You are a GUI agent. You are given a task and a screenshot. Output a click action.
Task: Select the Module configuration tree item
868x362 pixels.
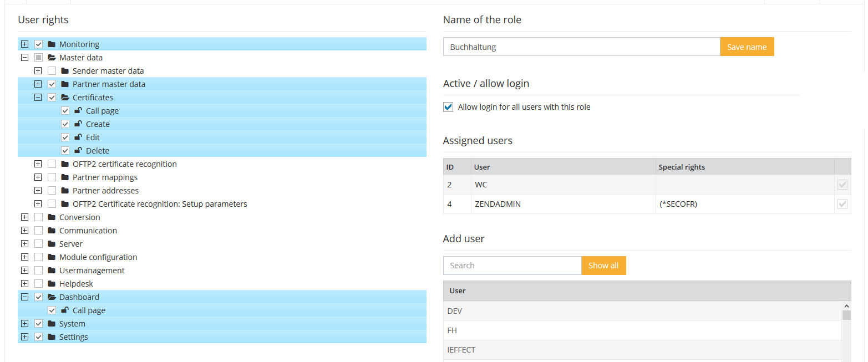pos(98,257)
